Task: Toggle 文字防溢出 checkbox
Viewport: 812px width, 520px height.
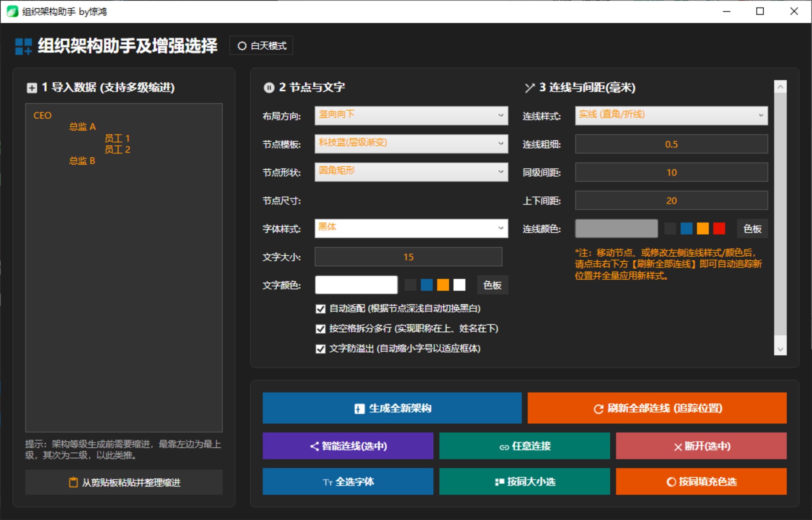Action: [x=320, y=349]
